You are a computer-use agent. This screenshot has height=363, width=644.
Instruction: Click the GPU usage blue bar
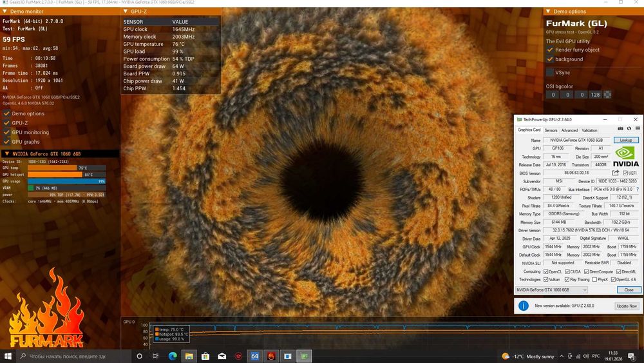(66, 181)
